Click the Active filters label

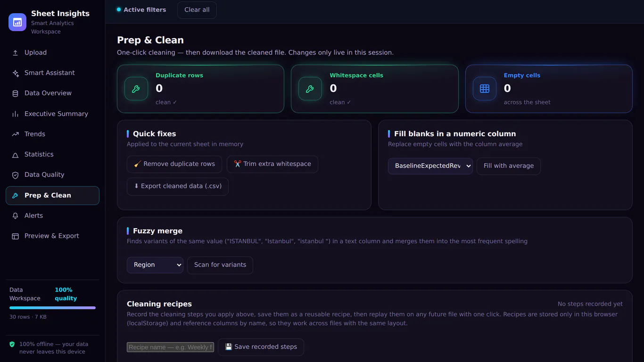coord(145,10)
